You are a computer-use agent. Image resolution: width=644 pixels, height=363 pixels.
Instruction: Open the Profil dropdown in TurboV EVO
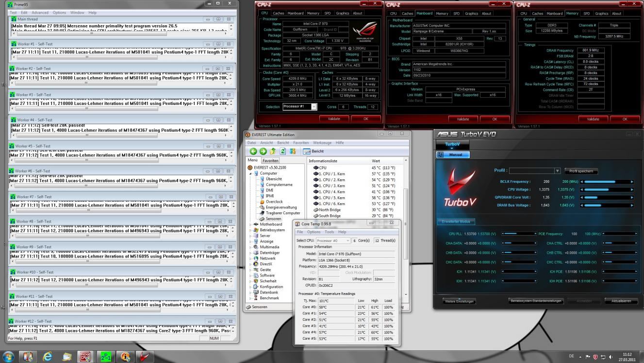pyautogui.click(x=557, y=171)
